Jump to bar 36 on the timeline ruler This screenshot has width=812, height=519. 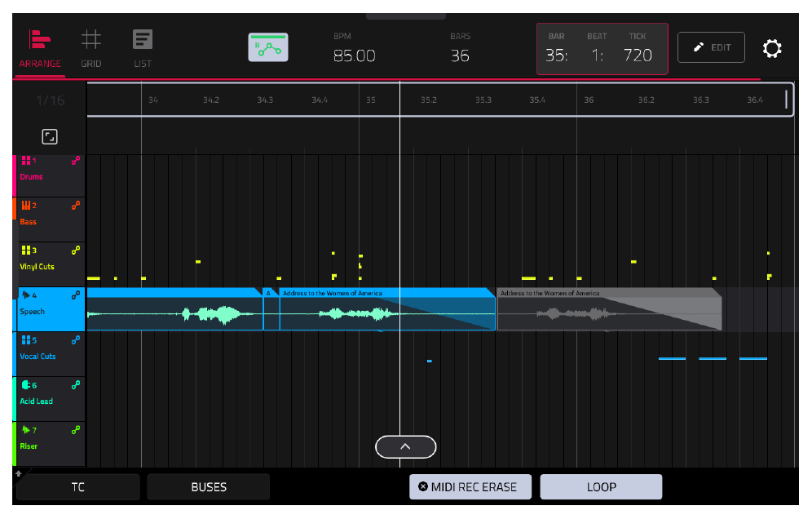[x=589, y=100]
